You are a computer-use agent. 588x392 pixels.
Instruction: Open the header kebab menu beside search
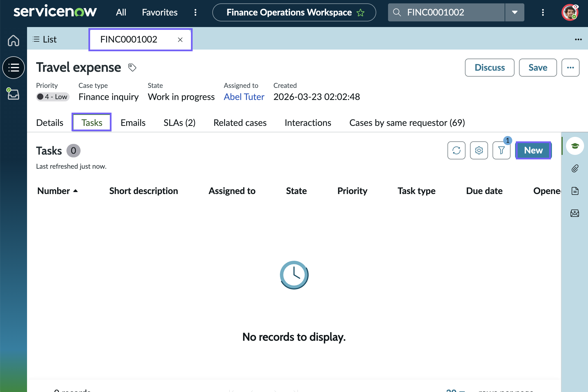pos(543,12)
